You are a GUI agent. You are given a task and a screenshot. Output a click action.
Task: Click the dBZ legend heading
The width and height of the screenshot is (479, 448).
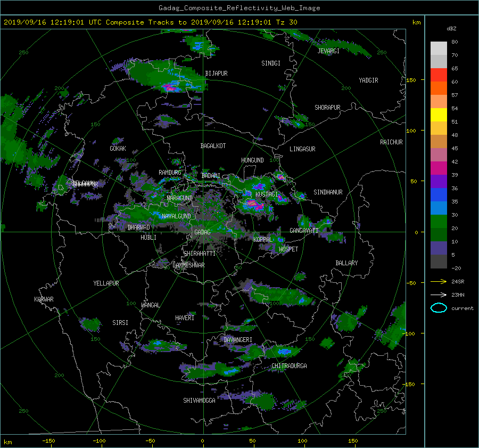coord(451,29)
